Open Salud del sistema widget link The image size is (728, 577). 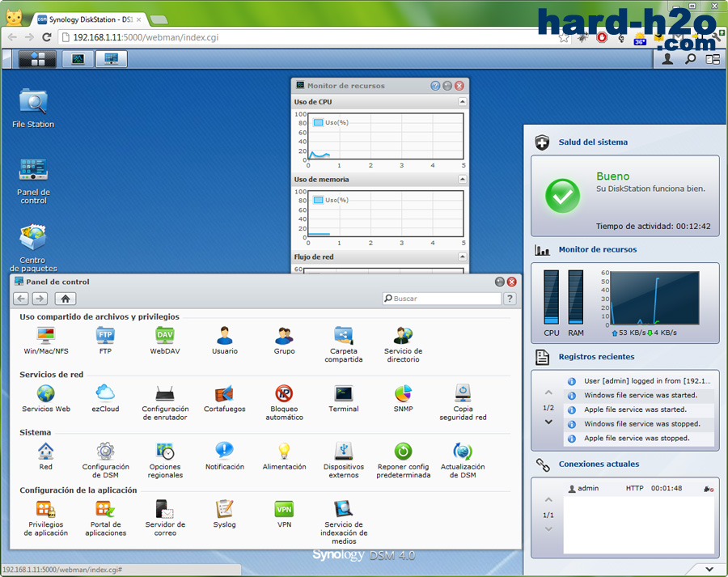coord(593,142)
